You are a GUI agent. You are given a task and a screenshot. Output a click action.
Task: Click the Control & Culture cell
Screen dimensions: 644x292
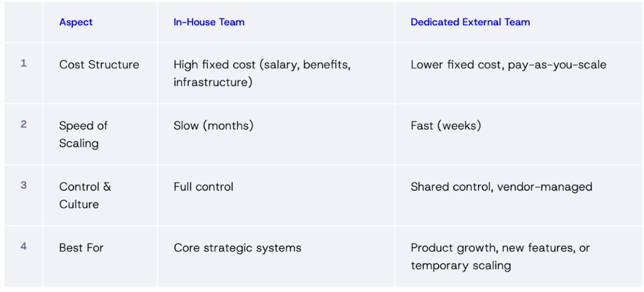pyautogui.click(x=85, y=195)
